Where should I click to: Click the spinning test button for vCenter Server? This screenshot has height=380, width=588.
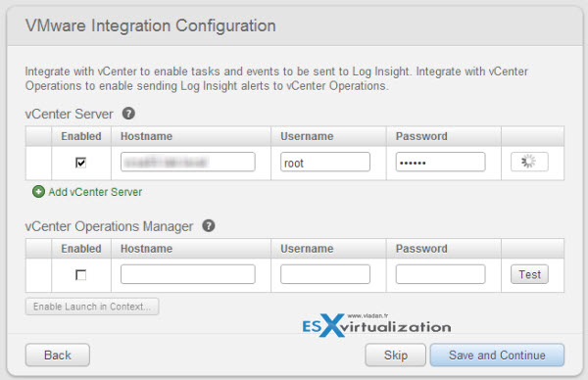point(529,162)
